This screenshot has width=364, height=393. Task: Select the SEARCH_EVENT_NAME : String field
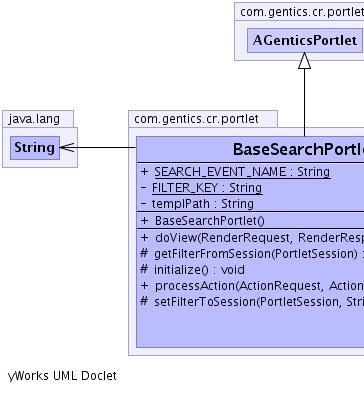pos(242,172)
